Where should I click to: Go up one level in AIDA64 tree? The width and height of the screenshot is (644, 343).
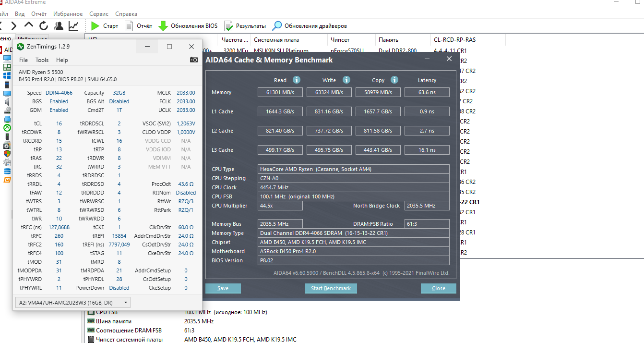point(29,26)
